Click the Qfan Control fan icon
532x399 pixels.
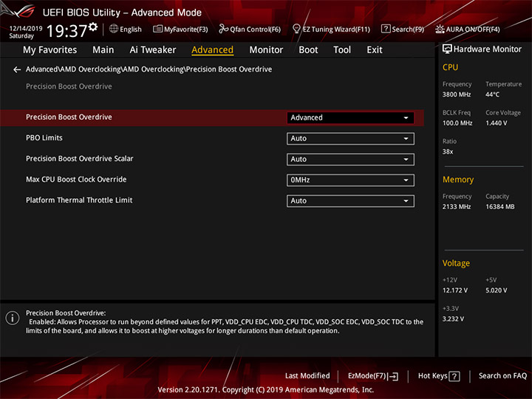(223, 29)
